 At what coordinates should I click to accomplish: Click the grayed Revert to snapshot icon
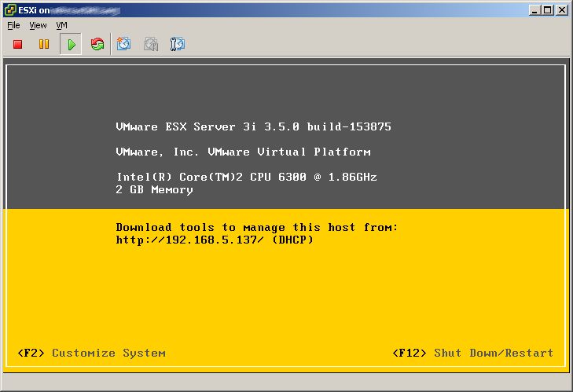click(x=151, y=44)
